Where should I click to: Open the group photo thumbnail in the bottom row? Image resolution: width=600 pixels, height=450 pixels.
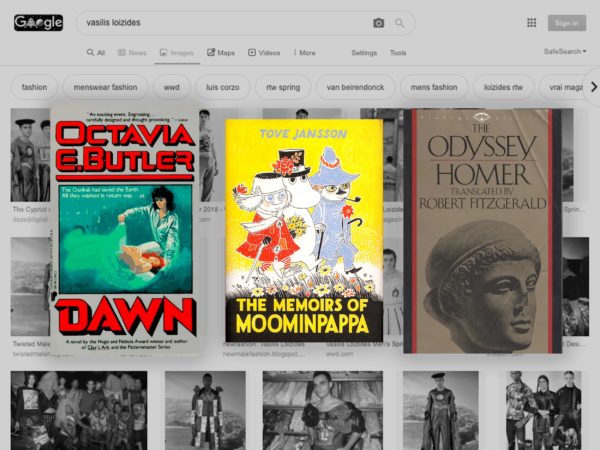(x=79, y=410)
